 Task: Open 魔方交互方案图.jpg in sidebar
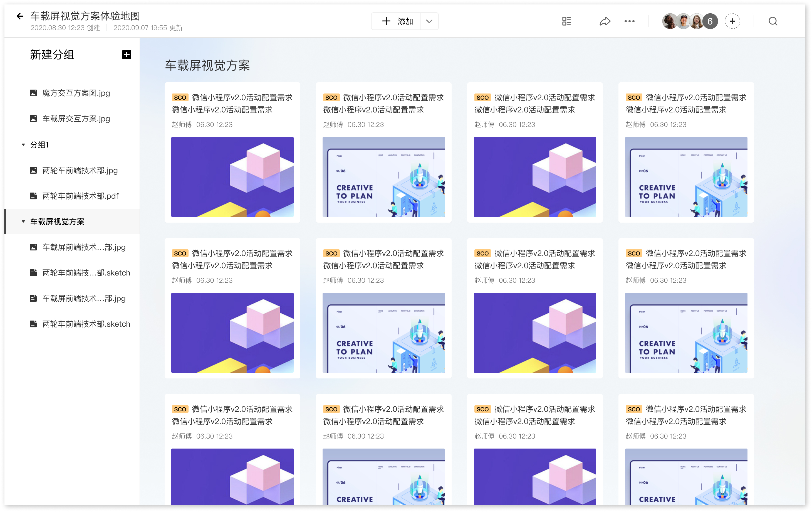(76, 93)
